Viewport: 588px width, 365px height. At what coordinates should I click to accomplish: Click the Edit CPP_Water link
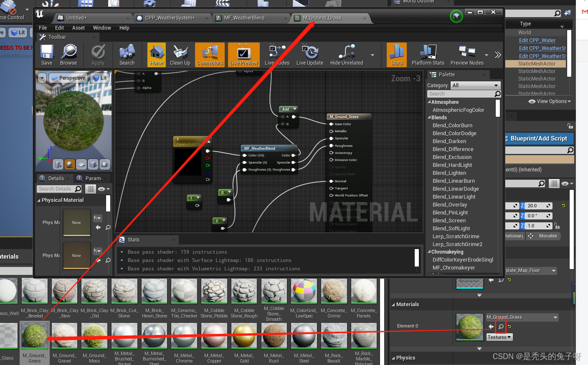point(537,40)
